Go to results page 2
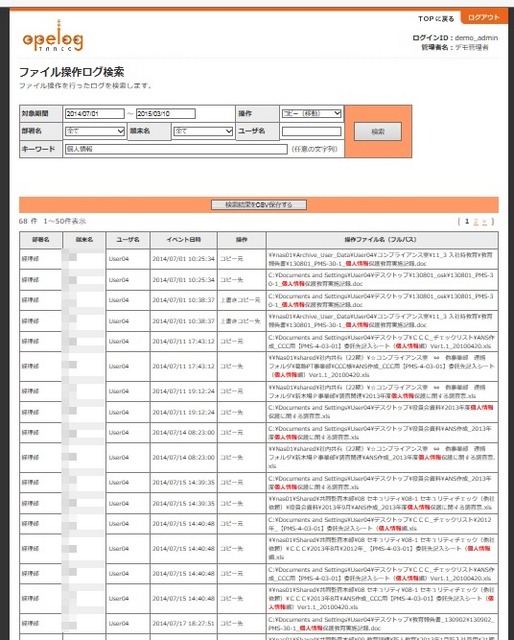The image size is (514, 640). pyautogui.click(x=476, y=222)
